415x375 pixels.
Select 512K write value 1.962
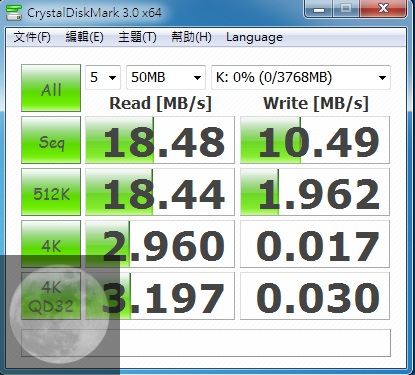315,192
